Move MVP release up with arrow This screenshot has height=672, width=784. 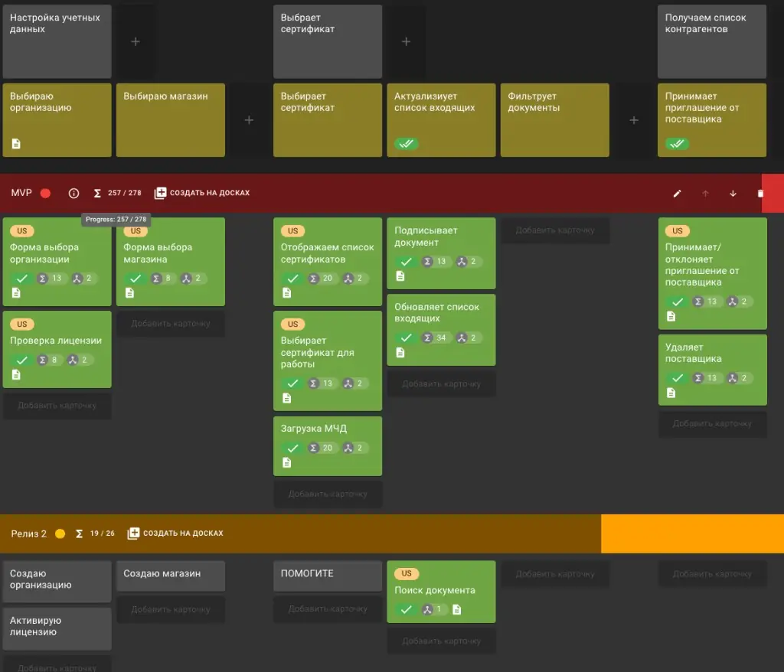[x=705, y=194]
